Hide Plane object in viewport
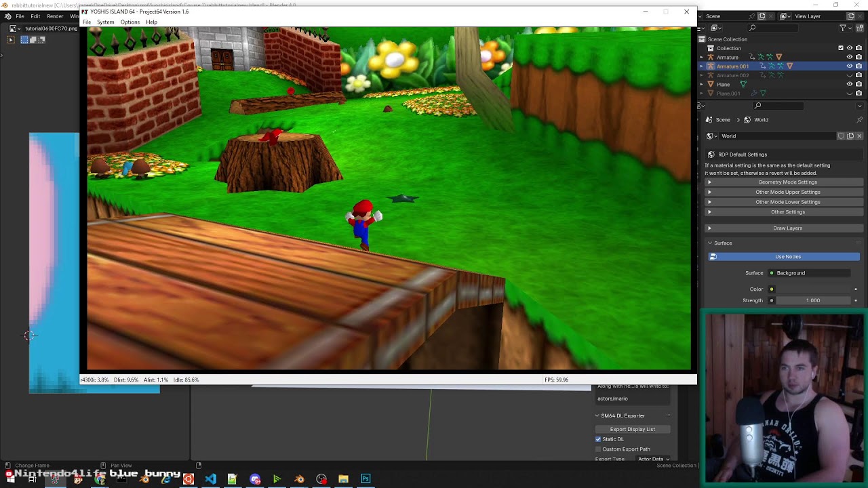The width and height of the screenshot is (868, 488). tap(850, 84)
